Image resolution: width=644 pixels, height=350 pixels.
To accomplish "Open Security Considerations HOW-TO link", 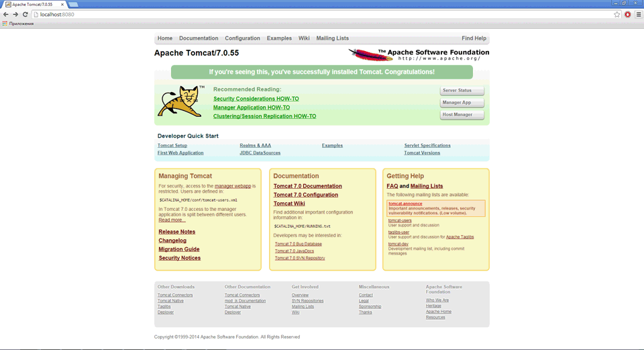I will pos(256,99).
